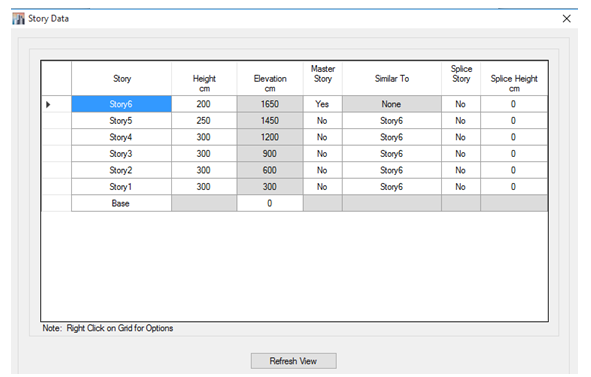Edit Story3 Splice Height cell

tap(514, 154)
